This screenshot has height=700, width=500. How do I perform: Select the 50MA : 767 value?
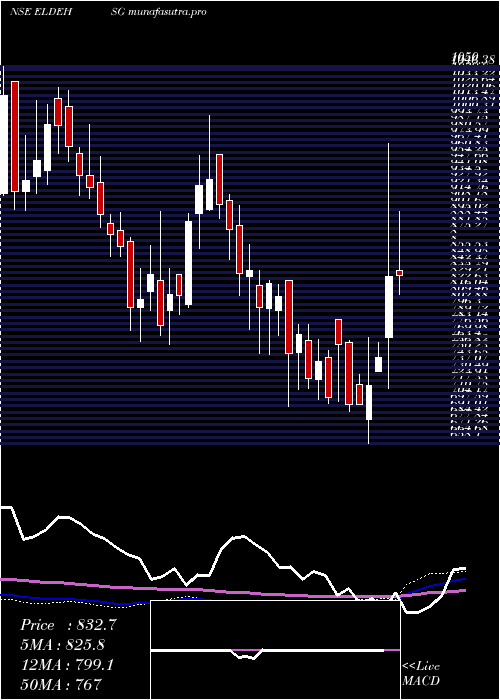(61, 684)
